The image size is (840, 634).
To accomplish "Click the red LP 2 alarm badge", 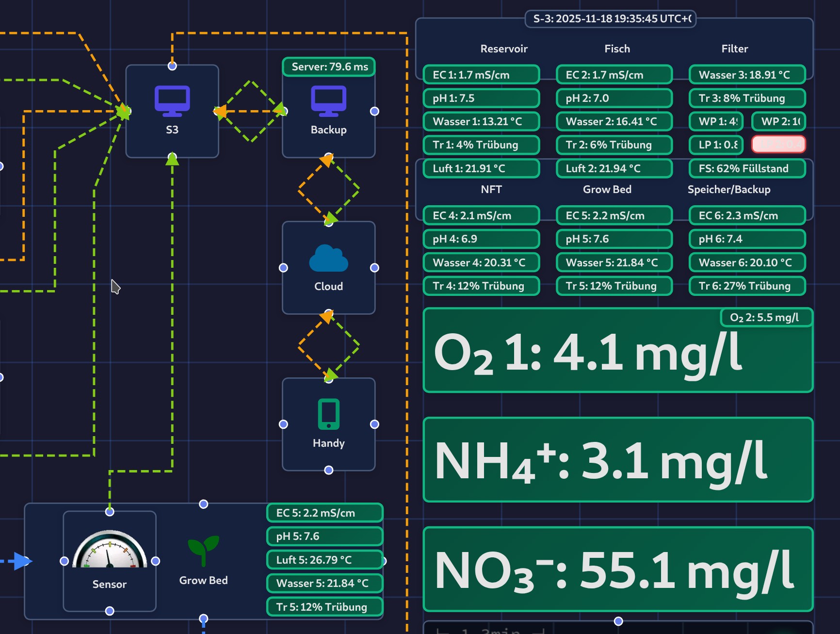I will [x=778, y=145].
